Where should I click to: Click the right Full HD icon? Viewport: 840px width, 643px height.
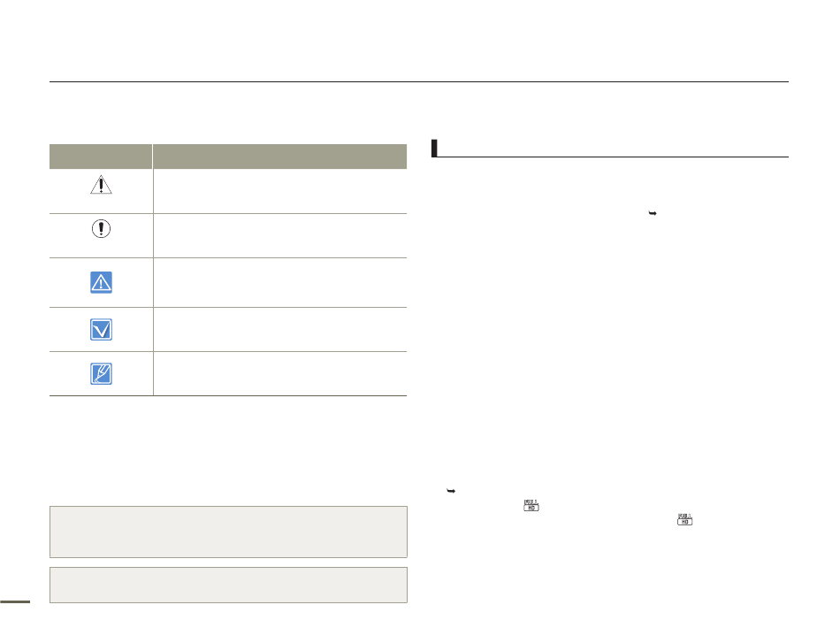[684, 519]
